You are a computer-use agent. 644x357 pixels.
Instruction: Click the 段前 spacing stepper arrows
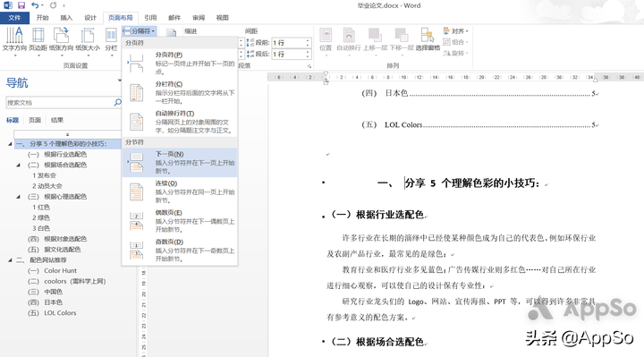click(308, 43)
